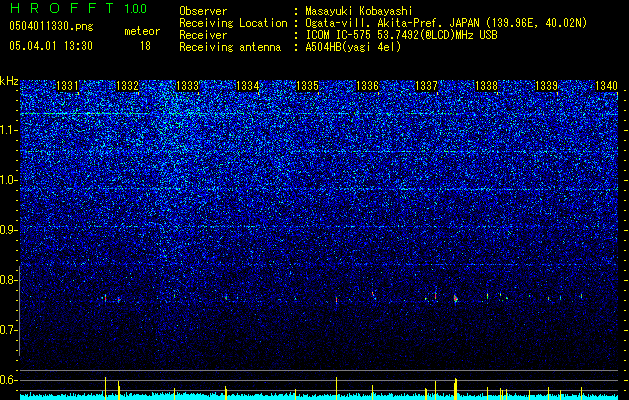Click the version number 1.0.0

[x=136, y=9]
